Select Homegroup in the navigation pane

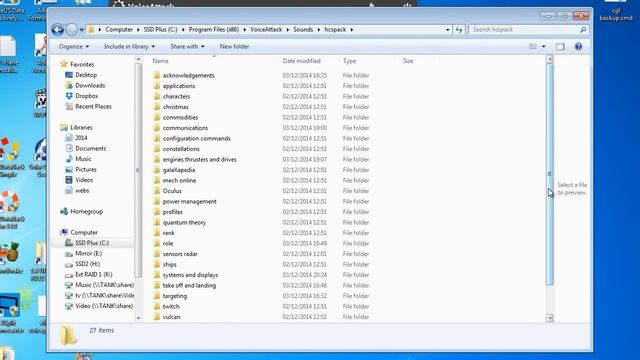pyautogui.click(x=86, y=211)
